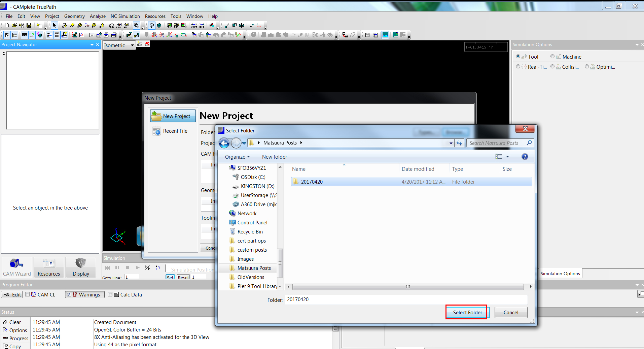Click the Save floppy disk icon
644x349 pixels.
(29, 25)
